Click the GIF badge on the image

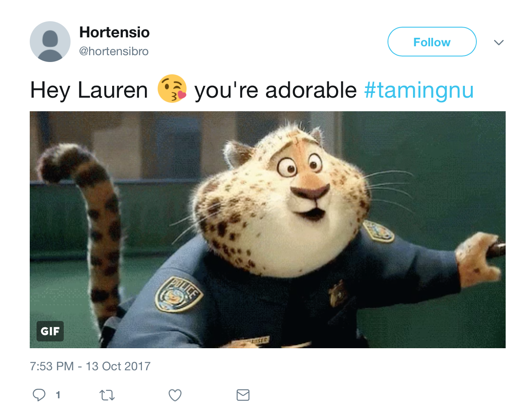tap(50, 331)
